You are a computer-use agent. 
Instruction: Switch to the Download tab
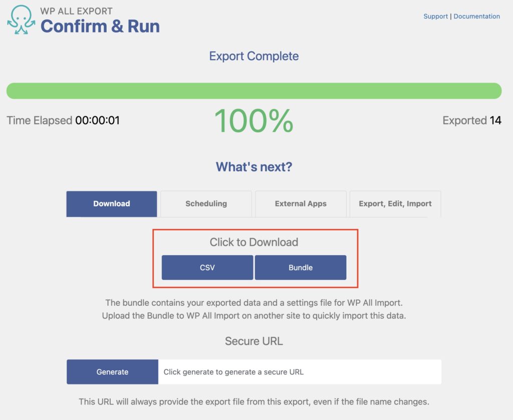point(111,204)
